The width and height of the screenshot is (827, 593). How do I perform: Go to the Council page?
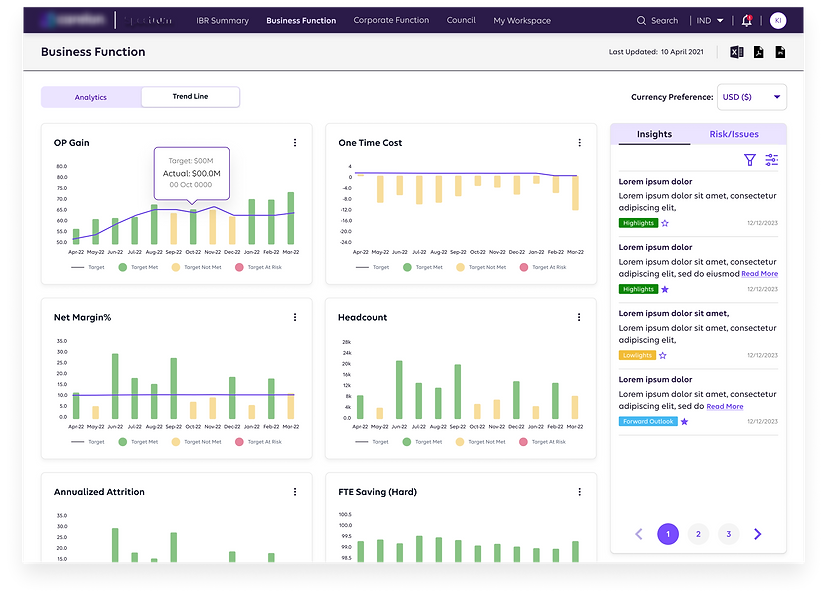461,20
